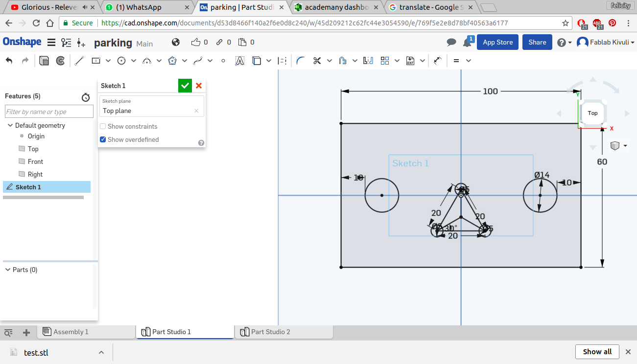
Task: Open the notifications bell
Action: coord(468,42)
